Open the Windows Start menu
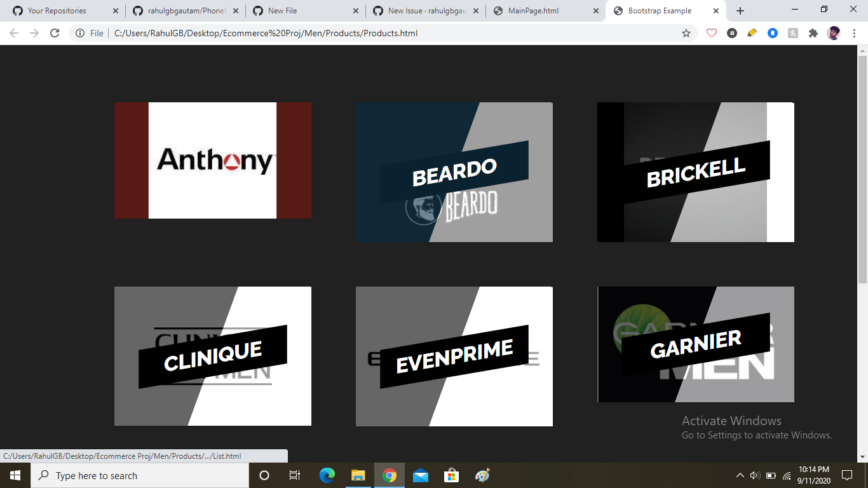This screenshot has width=868, height=488. pos(15,475)
